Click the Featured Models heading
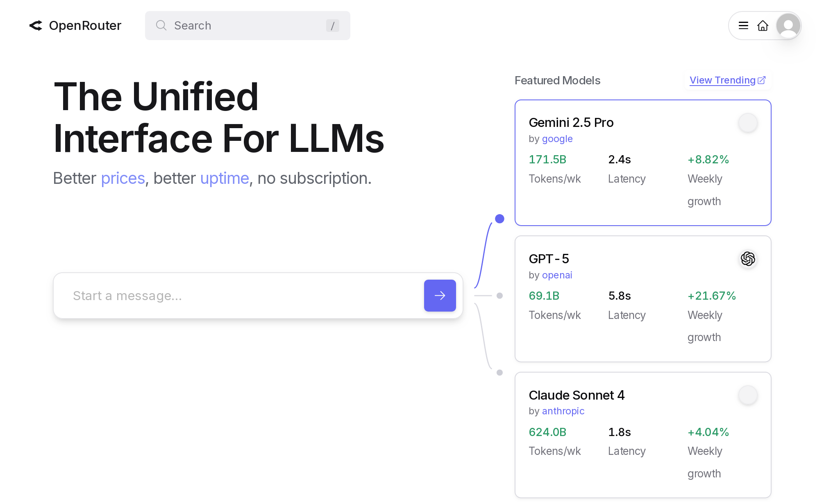This screenshot has width=824, height=504. (x=557, y=80)
